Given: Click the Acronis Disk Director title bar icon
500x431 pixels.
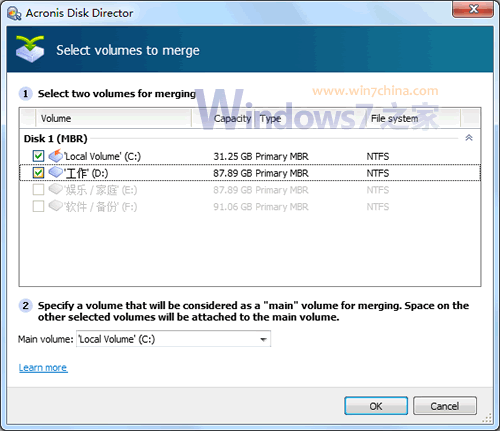Looking at the screenshot, I should point(14,14).
